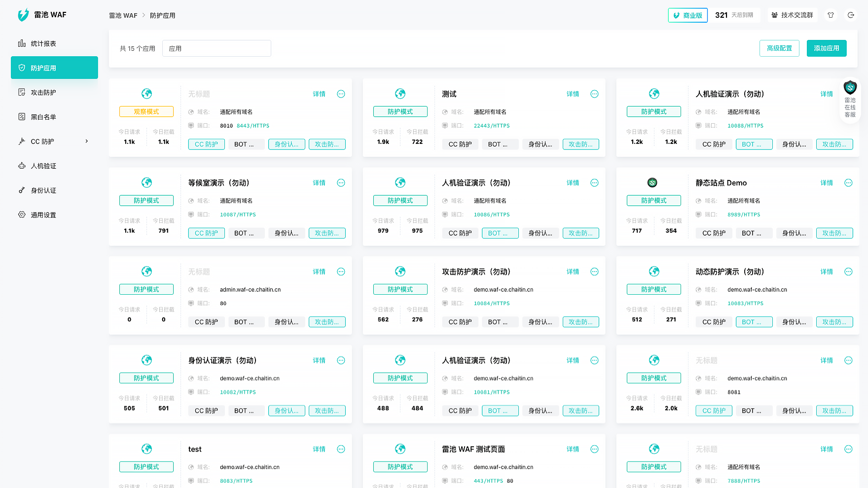Click the t-shirt theme icon near the top right
Screen dimensions: 868x488
coord(831,15)
